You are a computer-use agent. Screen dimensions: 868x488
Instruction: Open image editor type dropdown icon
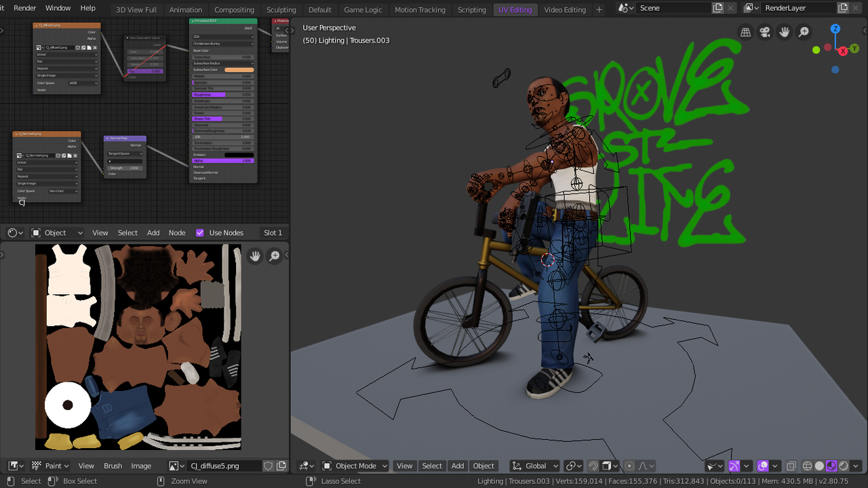coord(16,466)
